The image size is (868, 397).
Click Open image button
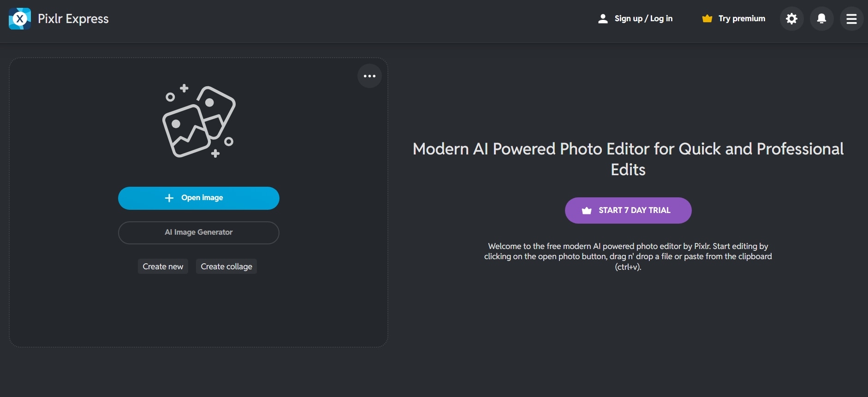199,198
